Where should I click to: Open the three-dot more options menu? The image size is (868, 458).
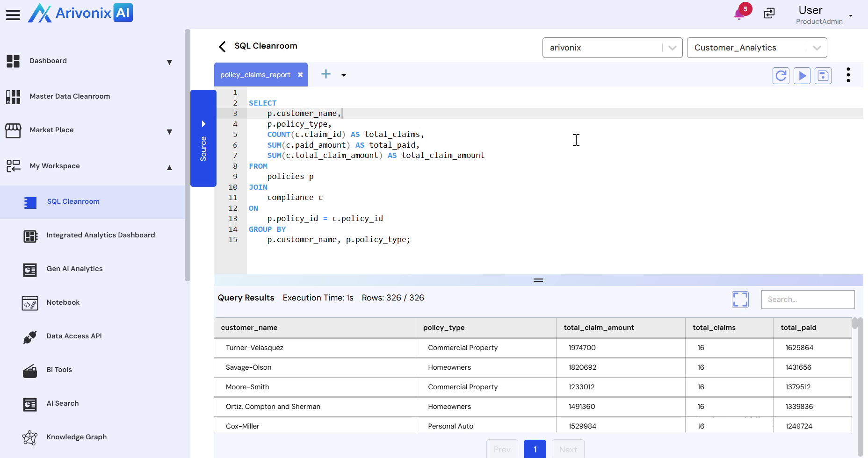(848, 75)
